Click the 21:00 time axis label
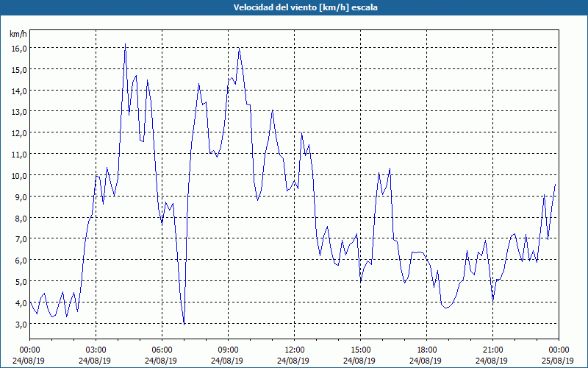Viewport: 588px width, 368px height. pos(492,350)
